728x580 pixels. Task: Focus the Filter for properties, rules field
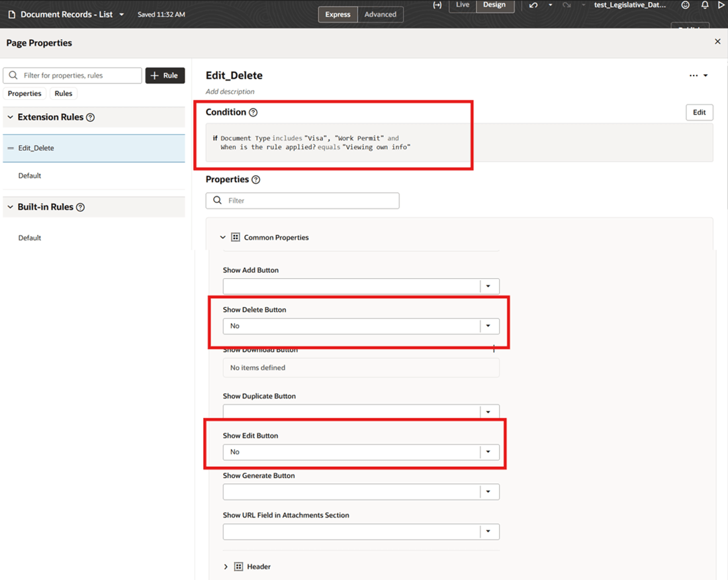click(72, 75)
